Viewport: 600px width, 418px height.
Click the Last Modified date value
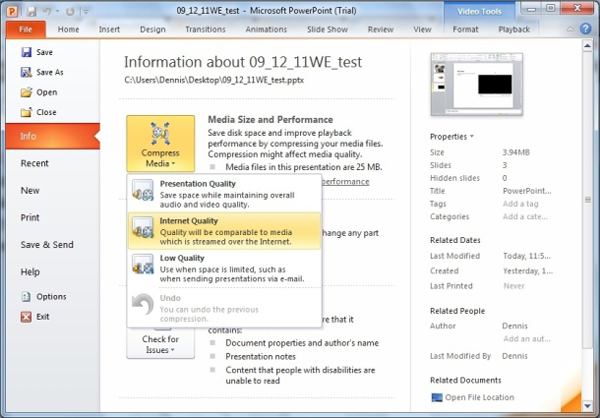(x=527, y=256)
